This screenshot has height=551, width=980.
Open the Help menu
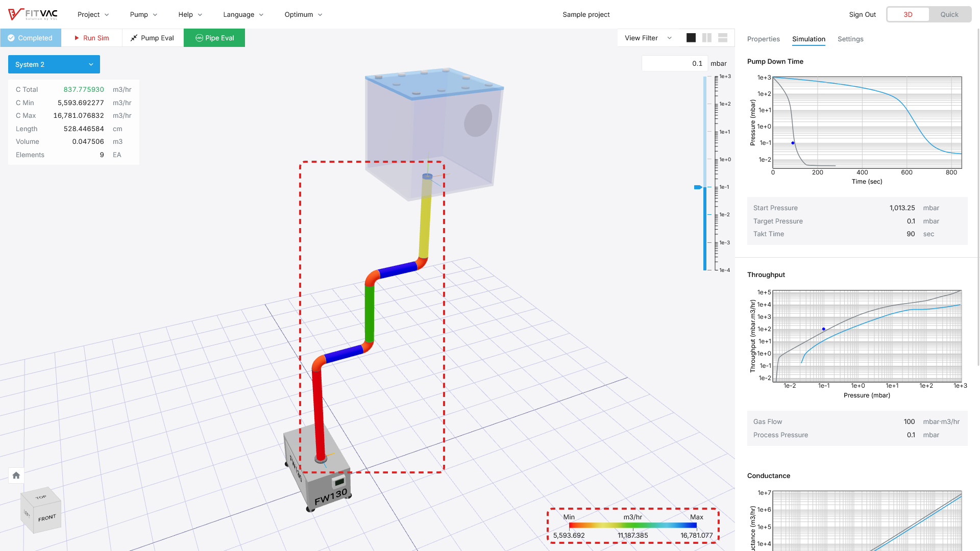point(190,14)
